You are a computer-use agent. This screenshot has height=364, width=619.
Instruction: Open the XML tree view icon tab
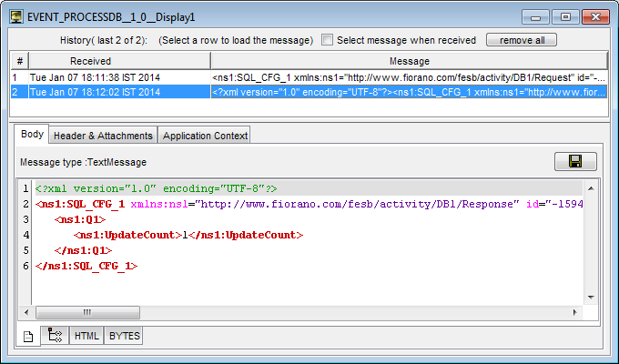[x=54, y=336]
